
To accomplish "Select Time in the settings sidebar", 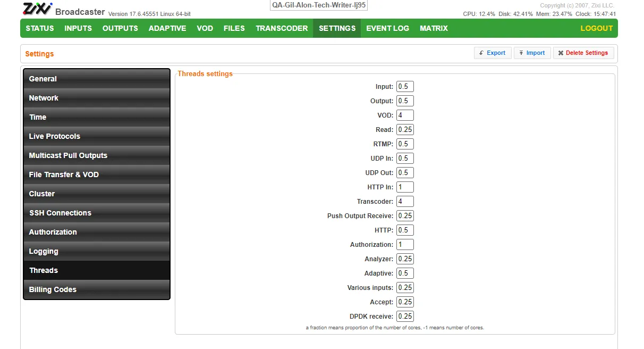I will pos(97,117).
